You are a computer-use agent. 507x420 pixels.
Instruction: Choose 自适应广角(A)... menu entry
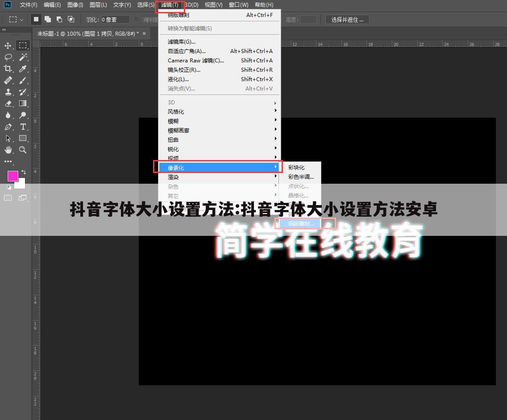(x=220, y=51)
